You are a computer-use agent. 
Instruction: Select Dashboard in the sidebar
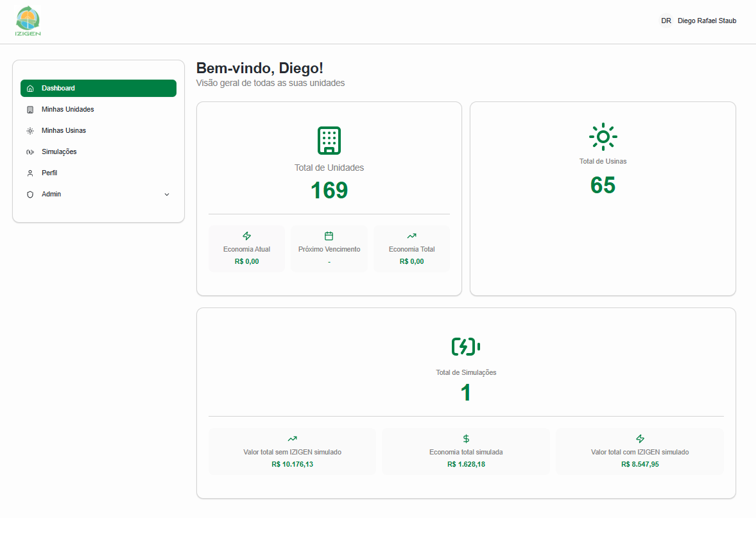click(x=98, y=89)
